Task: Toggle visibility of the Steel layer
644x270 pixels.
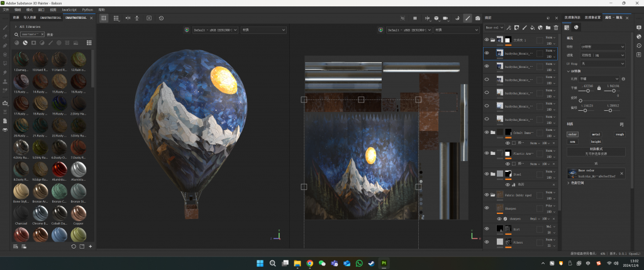Action: (487, 174)
